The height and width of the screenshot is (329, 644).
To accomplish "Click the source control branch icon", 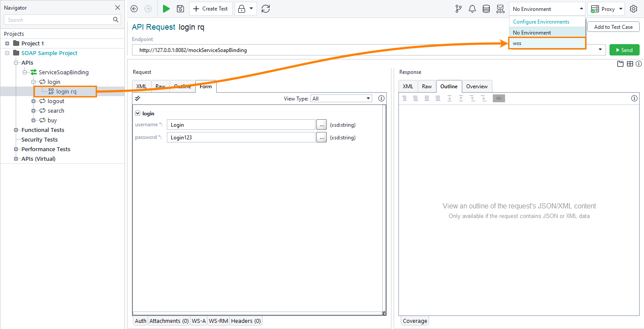I will coord(458,9).
